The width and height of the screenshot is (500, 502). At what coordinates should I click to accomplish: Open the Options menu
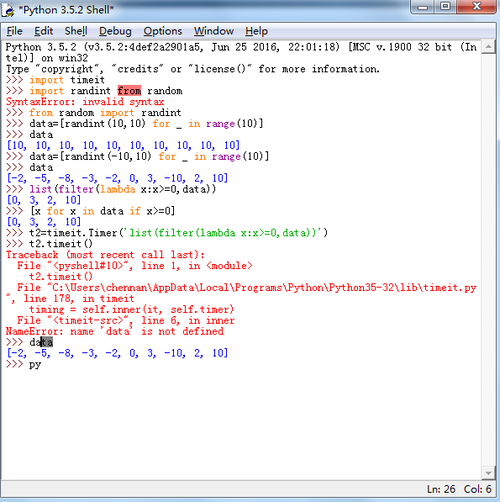163,31
